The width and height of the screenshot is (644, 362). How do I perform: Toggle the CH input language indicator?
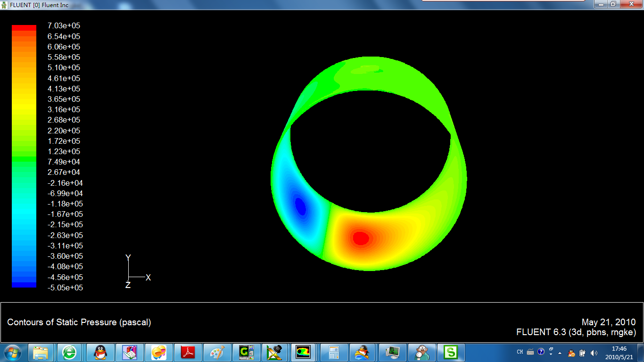[x=520, y=352]
